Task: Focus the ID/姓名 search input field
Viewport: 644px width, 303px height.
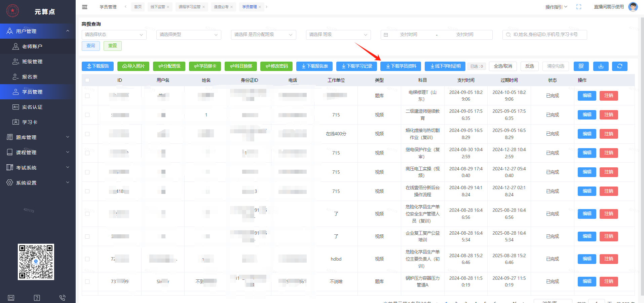Action: [x=545, y=35]
